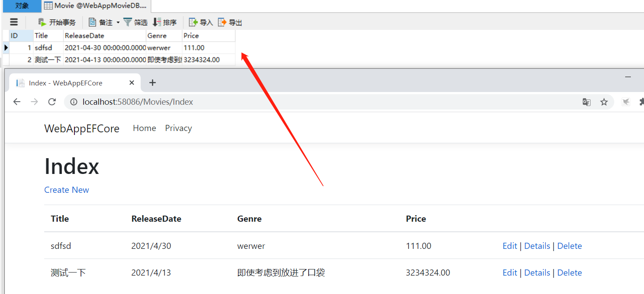
Task: Click the 导出 export button
Action: pyautogui.click(x=230, y=22)
